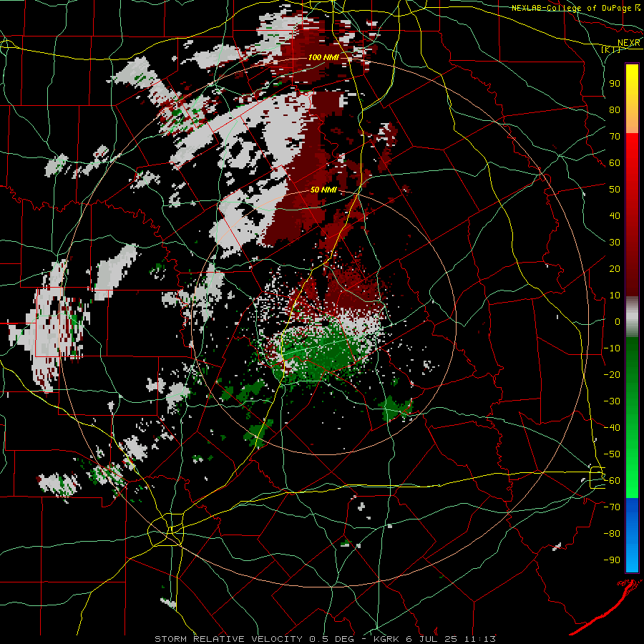Select the gray zero-velocity segment of color bar
644x644 pixels.
632,317
